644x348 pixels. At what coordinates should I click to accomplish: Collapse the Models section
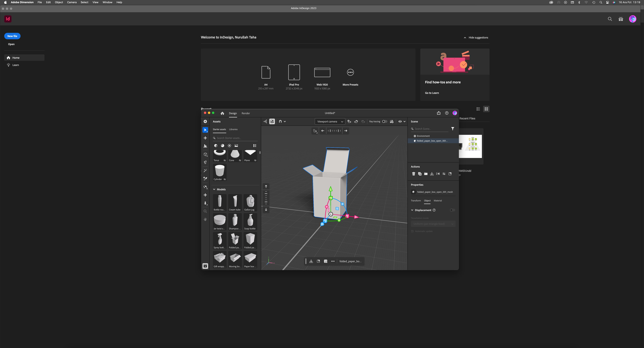[214, 189]
